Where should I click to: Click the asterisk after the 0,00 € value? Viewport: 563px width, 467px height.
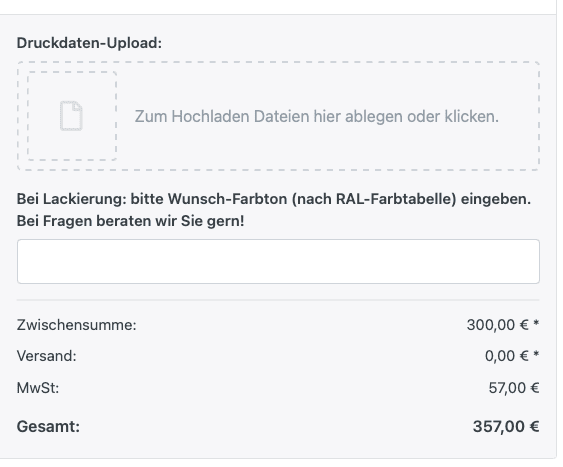[536, 354]
